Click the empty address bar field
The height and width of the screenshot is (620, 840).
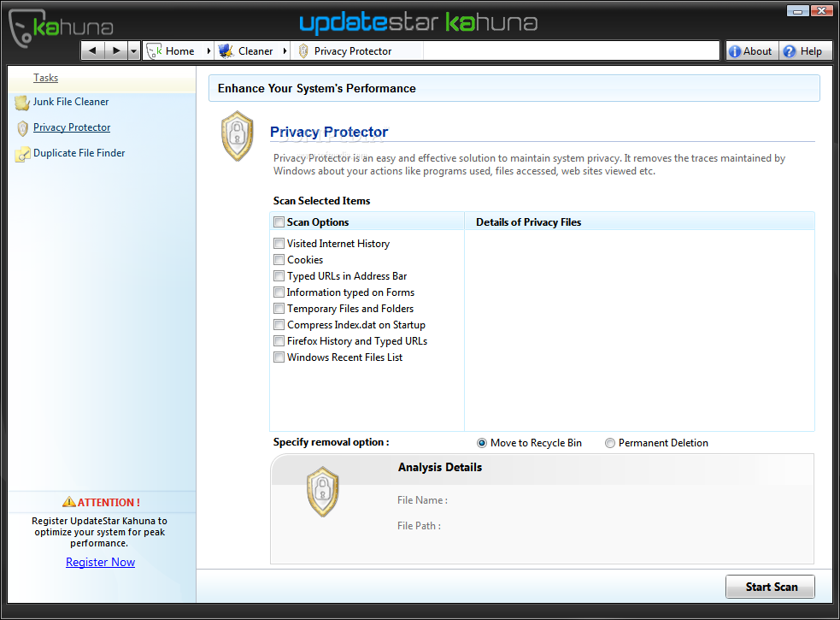pyautogui.click(x=571, y=51)
